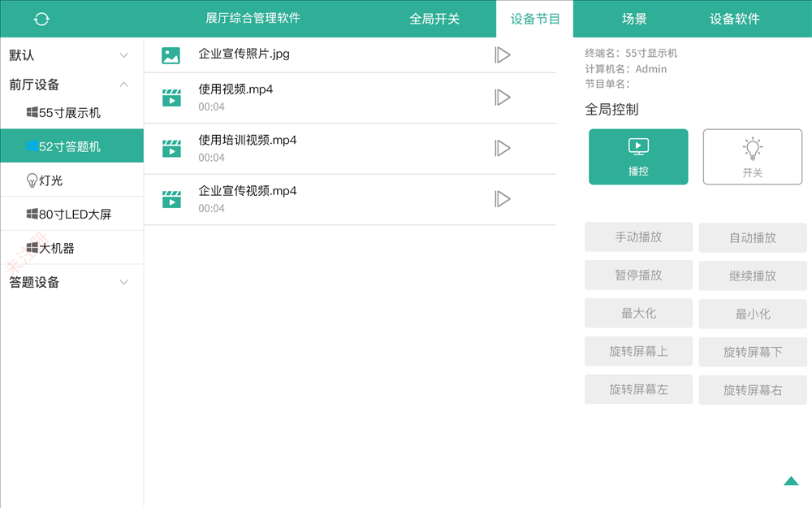The image size is (812, 508).
Task: Click the refresh sync icon in header
Action: [41, 20]
